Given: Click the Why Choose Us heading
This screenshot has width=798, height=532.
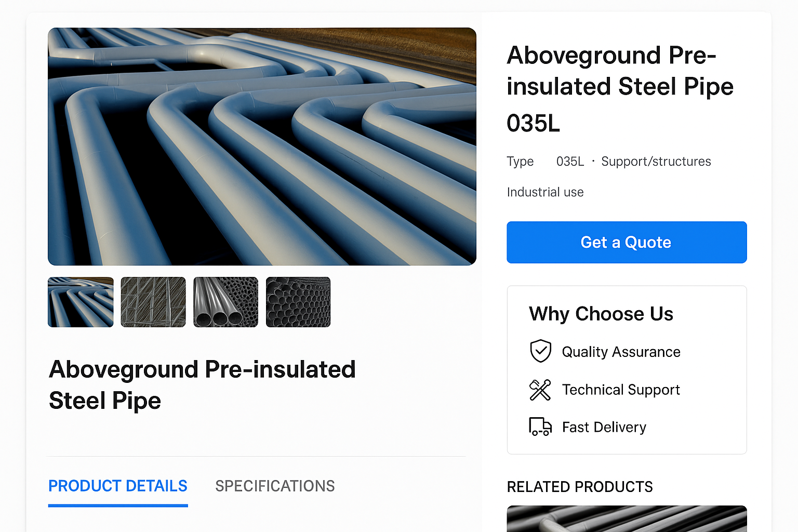Looking at the screenshot, I should tap(601, 314).
